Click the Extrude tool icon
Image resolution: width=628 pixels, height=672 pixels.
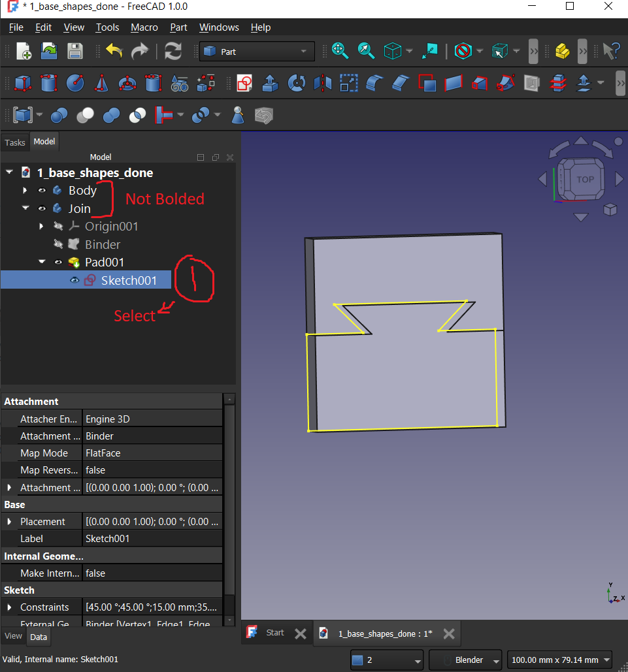[269, 83]
